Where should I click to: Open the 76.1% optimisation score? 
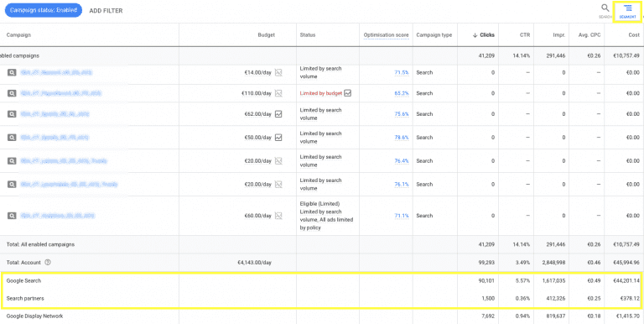pyautogui.click(x=402, y=184)
